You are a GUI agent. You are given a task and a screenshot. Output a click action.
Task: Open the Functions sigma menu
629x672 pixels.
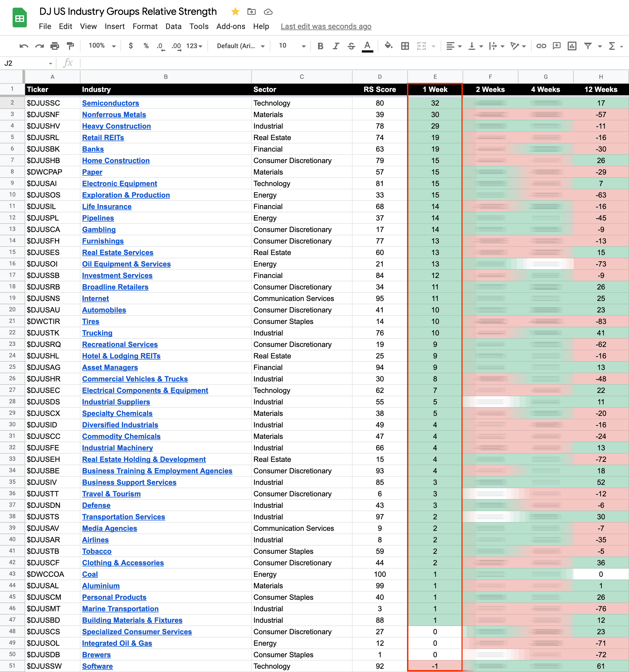(615, 46)
